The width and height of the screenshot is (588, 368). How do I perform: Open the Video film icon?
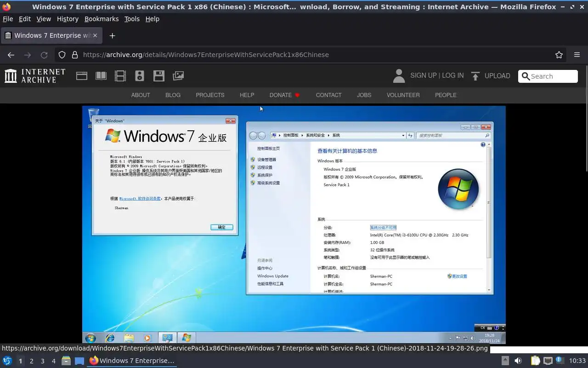coord(120,76)
